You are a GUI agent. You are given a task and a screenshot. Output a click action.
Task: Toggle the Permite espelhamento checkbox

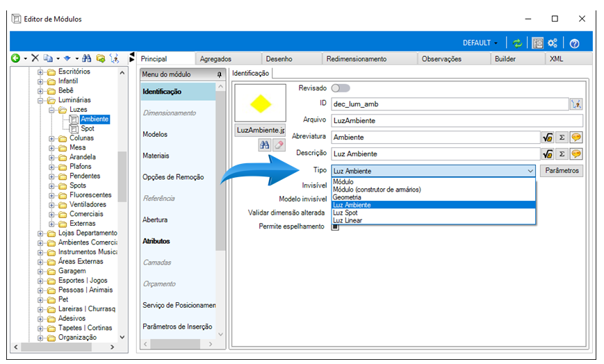(x=335, y=227)
